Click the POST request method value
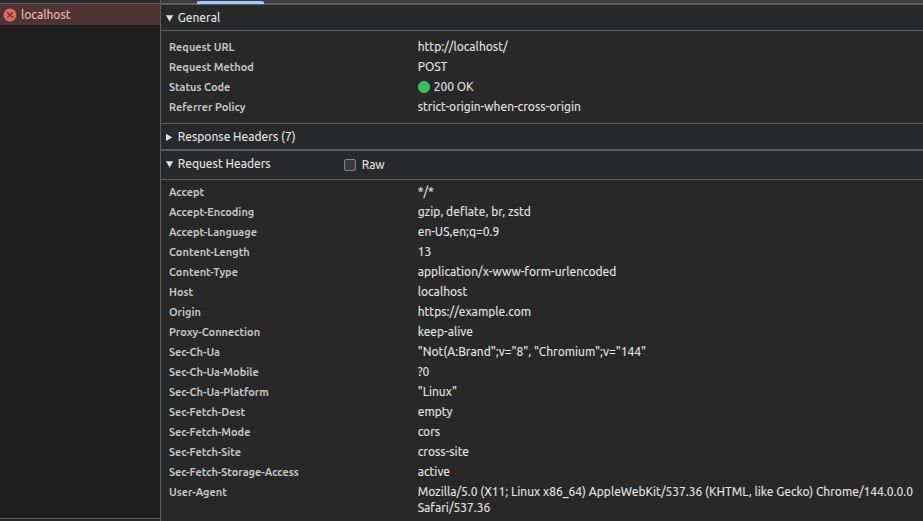 tap(432, 67)
